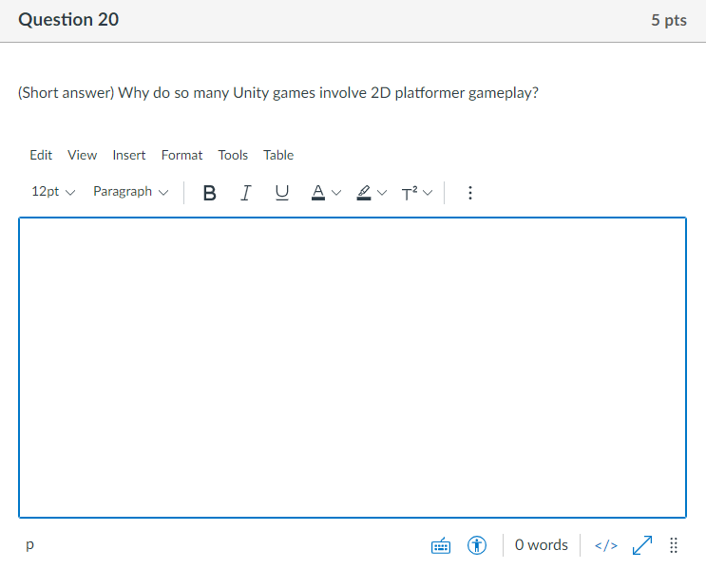Screen dimensions: 706x588
Task: Expand the superscript options dropdown arrow
Action: click(x=428, y=193)
